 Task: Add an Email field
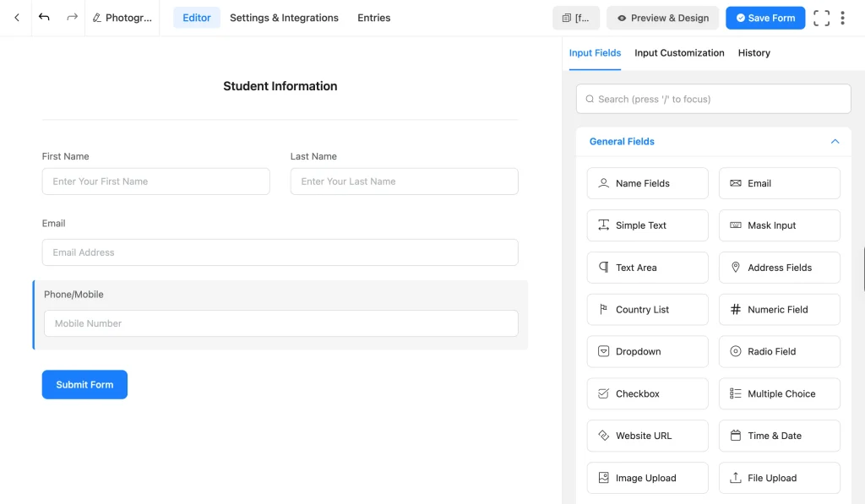point(779,183)
